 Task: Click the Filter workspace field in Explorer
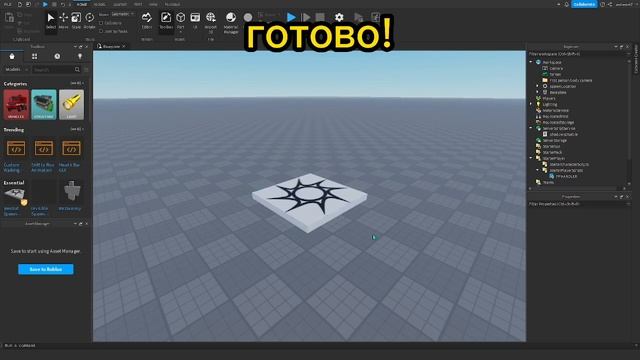point(578,54)
